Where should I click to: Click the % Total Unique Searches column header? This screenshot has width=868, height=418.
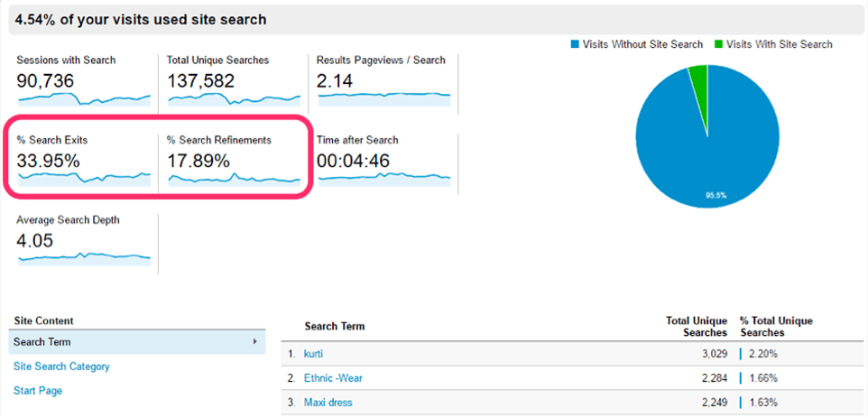[776, 326]
